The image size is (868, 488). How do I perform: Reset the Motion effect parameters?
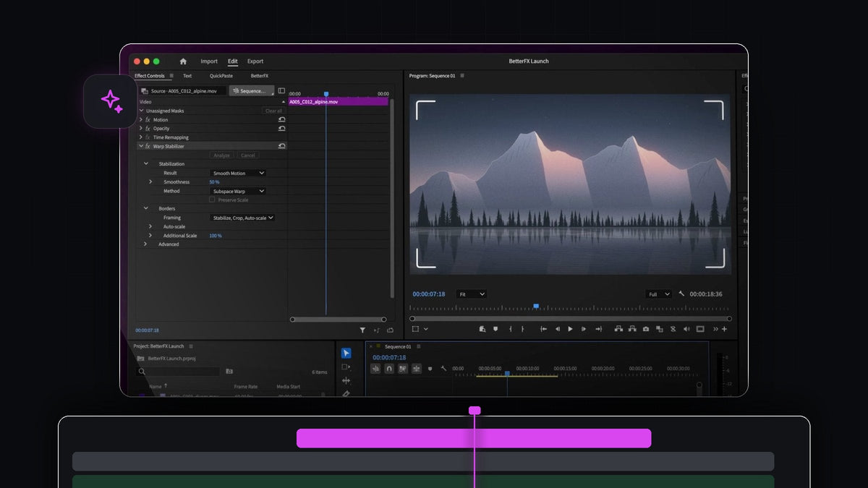pos(281,119)
